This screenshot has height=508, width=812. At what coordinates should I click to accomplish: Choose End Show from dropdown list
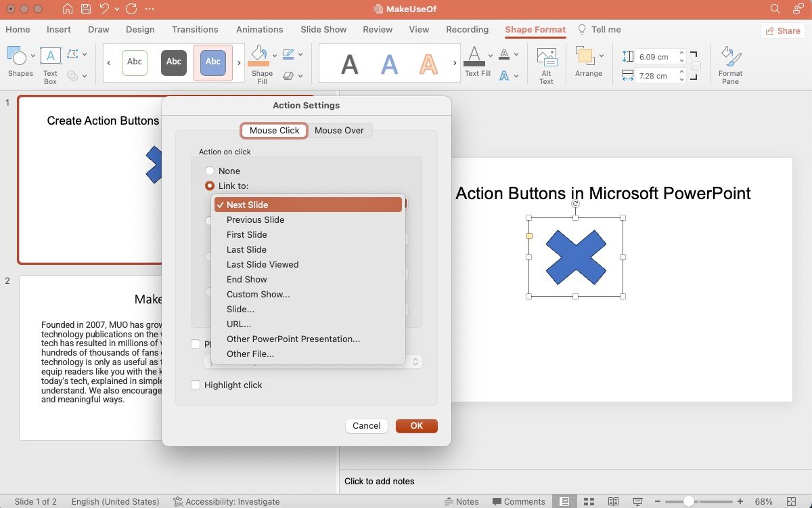246,279
